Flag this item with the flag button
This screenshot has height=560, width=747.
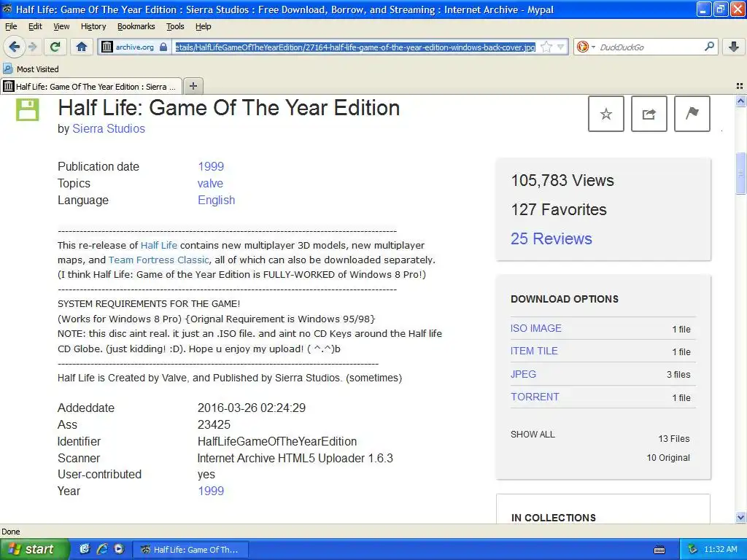692,114
